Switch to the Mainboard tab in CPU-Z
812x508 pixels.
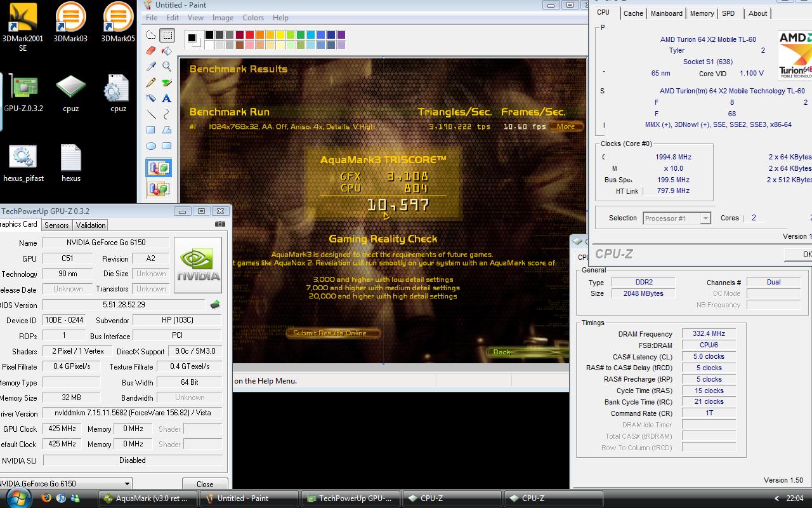[x=667, y=13]
